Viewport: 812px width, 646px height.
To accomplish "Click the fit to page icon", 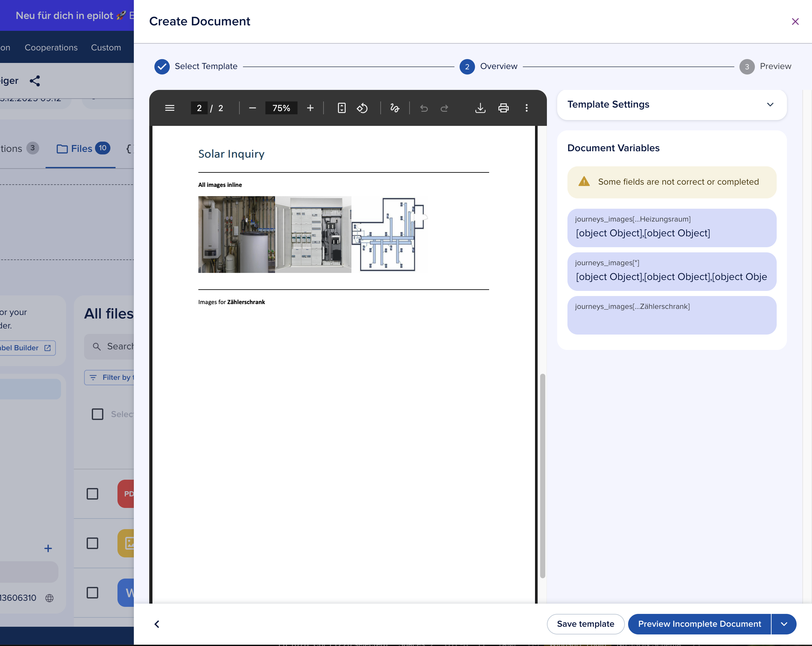I will [x=341, y=108].
